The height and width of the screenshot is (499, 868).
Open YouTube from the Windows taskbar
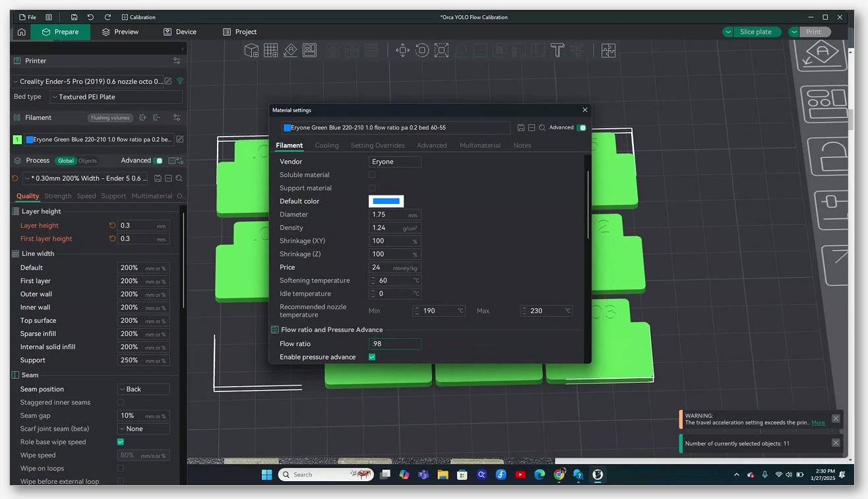coord(520,475)
